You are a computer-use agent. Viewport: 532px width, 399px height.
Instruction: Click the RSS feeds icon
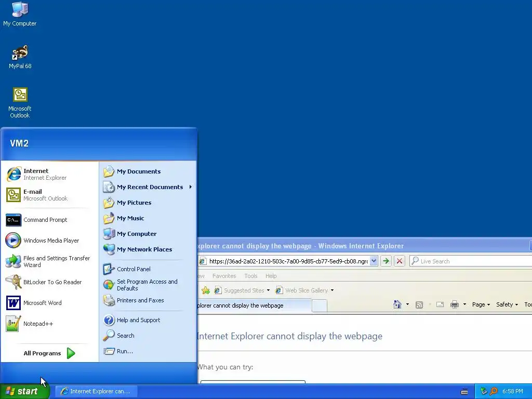click(419, 304)
